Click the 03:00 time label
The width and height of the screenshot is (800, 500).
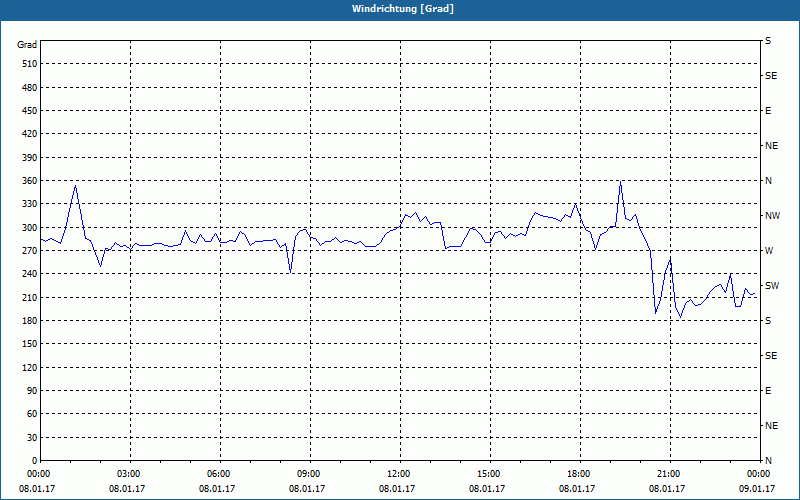click(128, 474)
